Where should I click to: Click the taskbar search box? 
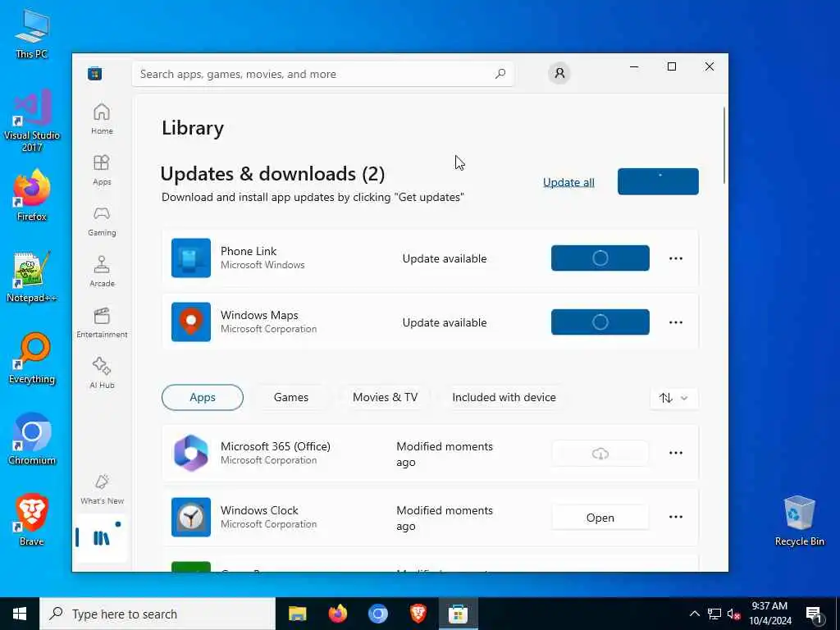pos(157,614)
